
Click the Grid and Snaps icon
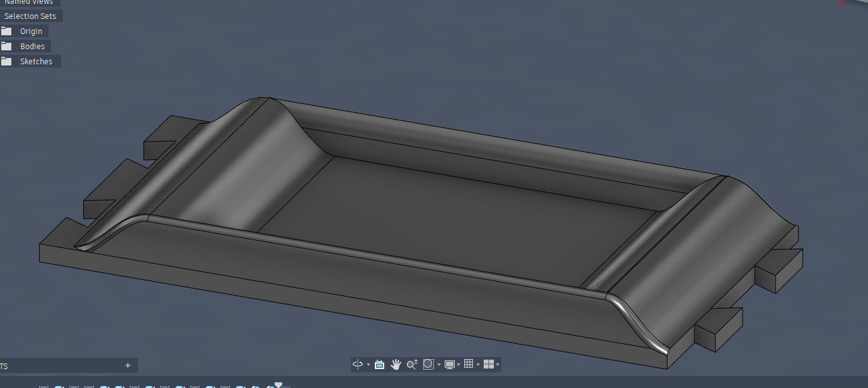[469, 364]
